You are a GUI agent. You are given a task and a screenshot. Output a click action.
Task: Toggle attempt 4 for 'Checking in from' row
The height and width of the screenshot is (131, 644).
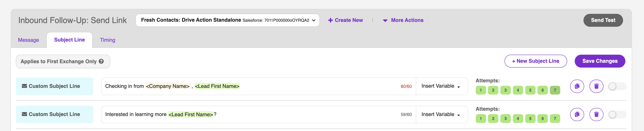[x=518, y=90]
